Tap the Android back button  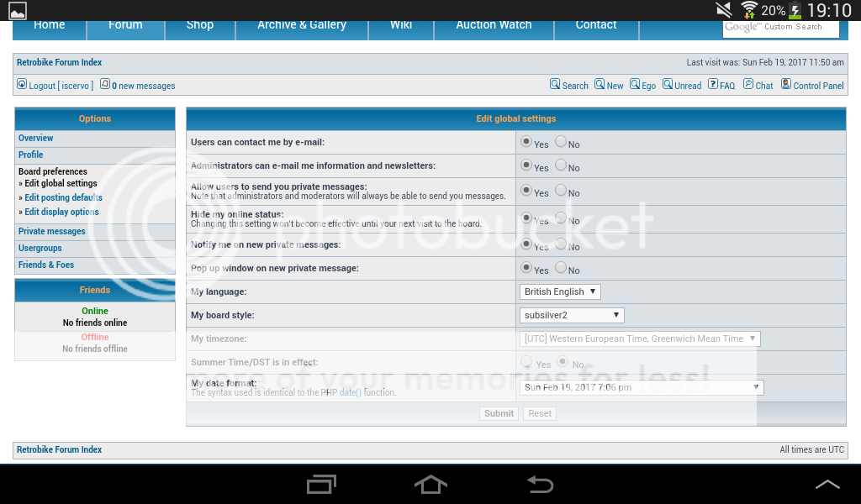541,484
